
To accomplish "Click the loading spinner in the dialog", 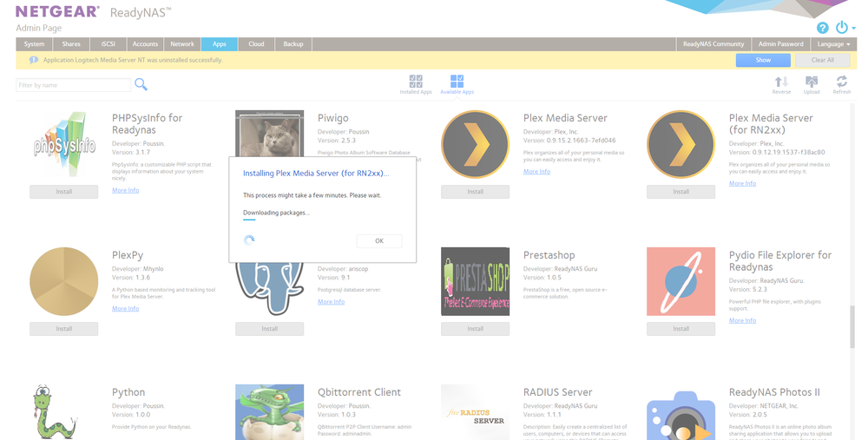I will 249,240.
